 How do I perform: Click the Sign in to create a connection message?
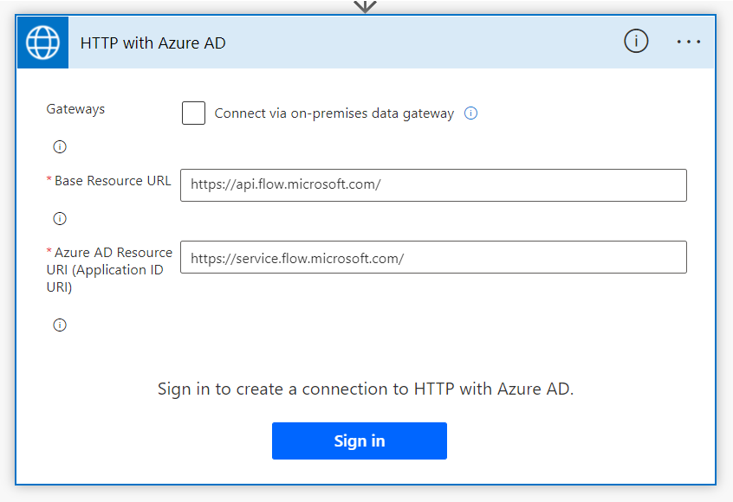(366, 389)
